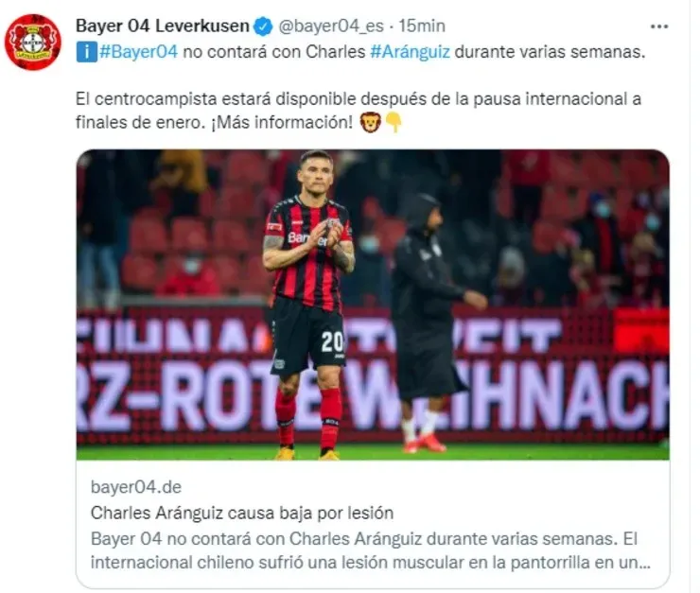Click the blue verified badge icon
The width and height of the screenshot is (700, 593).
click(263, 26)
